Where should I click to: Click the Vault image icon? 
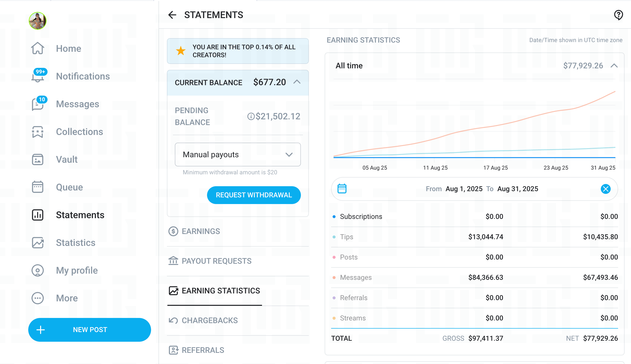(38, 159)
